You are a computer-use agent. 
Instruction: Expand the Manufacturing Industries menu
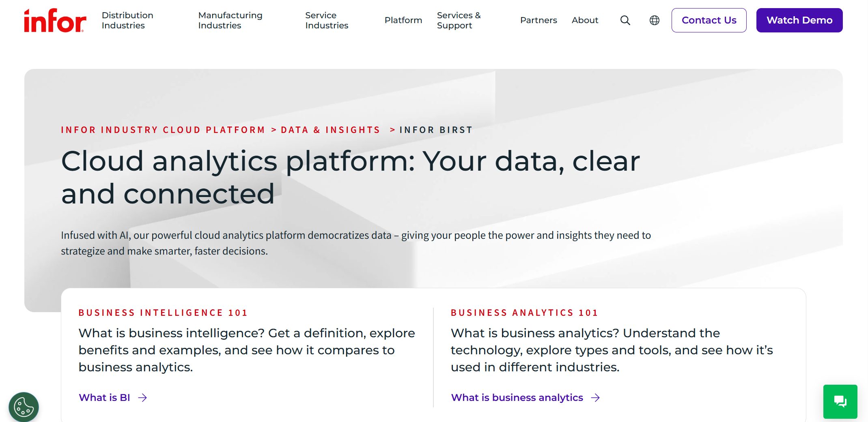(230, 20)
